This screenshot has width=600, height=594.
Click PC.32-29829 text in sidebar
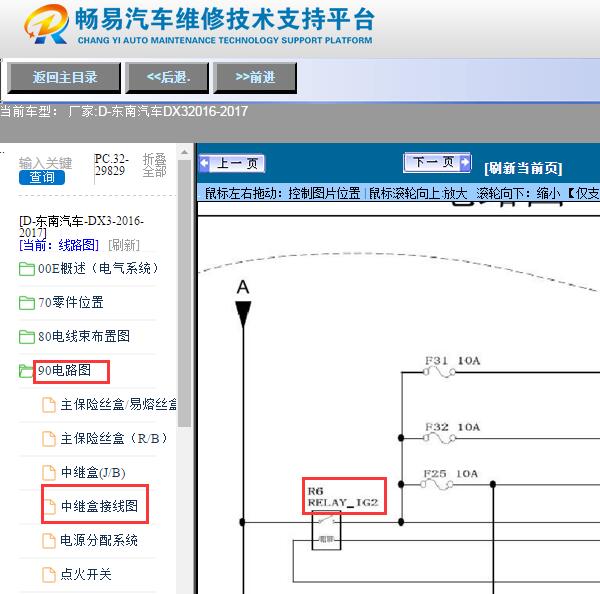[111, 165]
